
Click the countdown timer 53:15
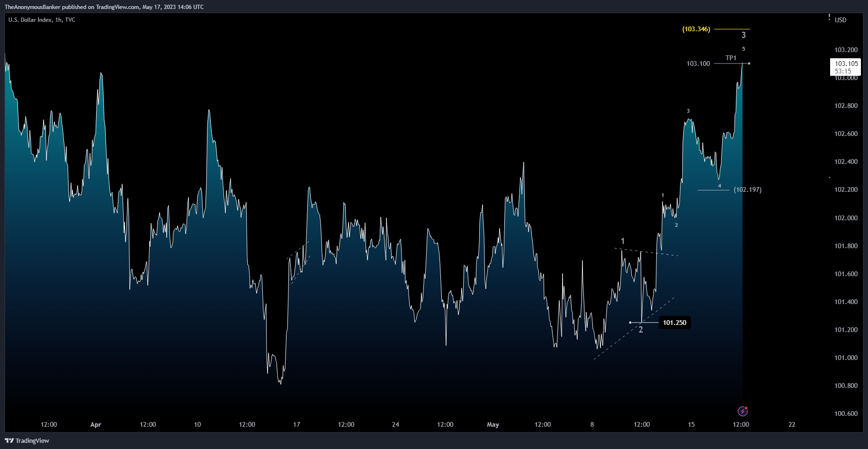click(x=843, y=71)
